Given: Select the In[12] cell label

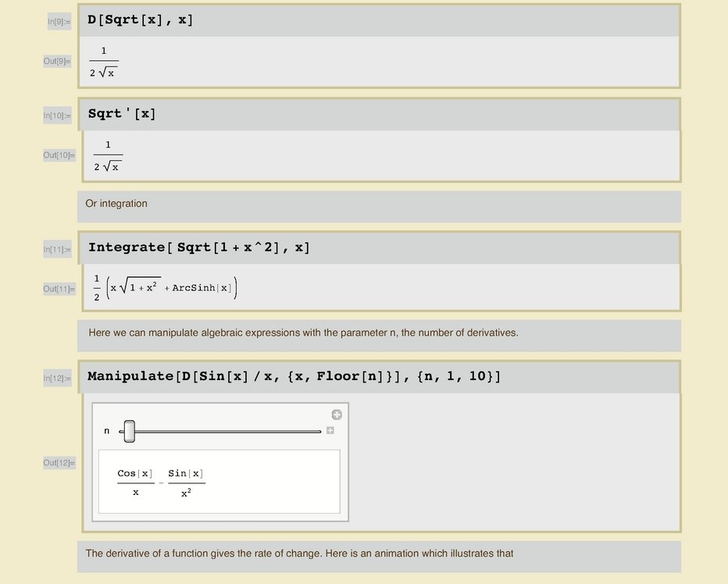Looking at the screenshot, I should tap(57, 379).
